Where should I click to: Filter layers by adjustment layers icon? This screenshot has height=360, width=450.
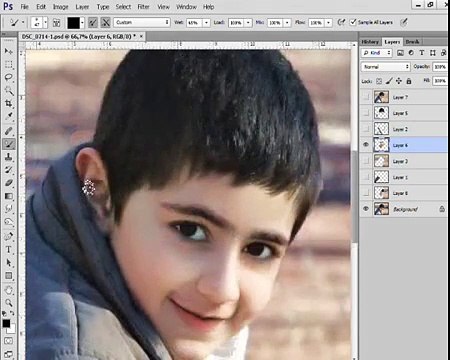click(x=411, y=53)
